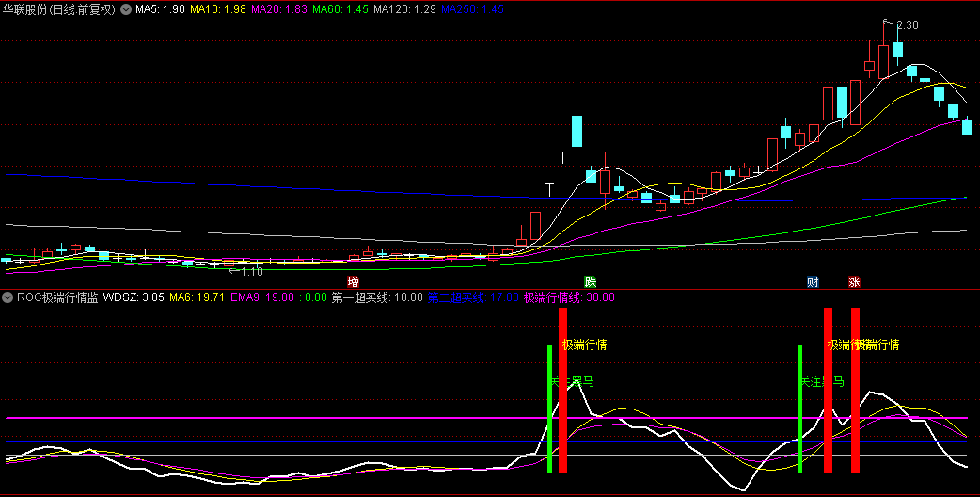
Task: Click the red 增 event marker
Action: pyautogui.click(x=353, y=282)
